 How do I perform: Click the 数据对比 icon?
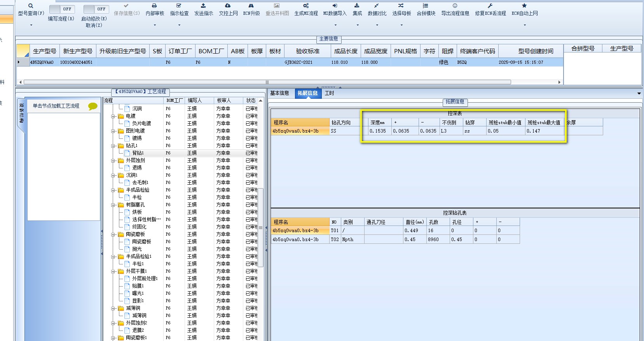[377, 6]
